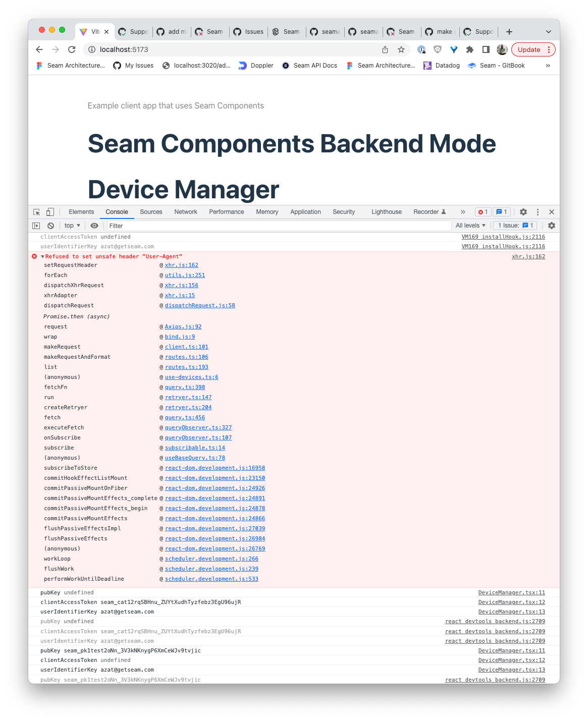Open the All levels log dropdown
Image resolution: width=588 pixels, height=721 pixels.
coord(470,226)
